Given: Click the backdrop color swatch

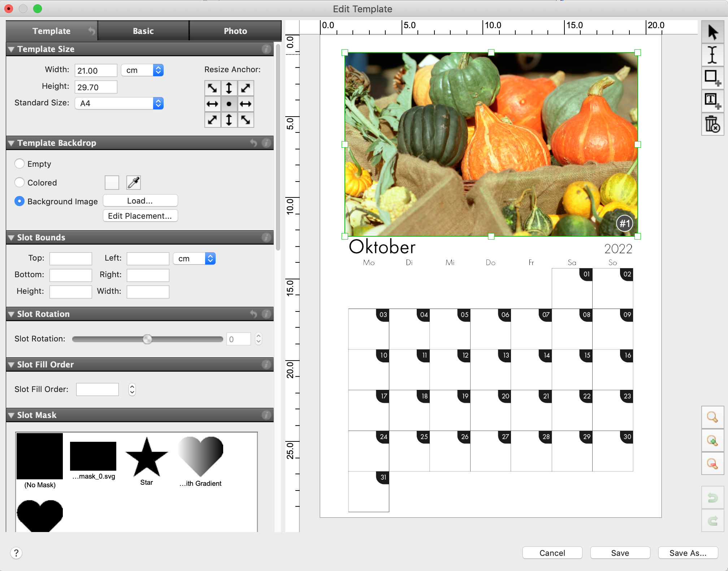Looking at the screenshot, I should [x=112, y=183].
